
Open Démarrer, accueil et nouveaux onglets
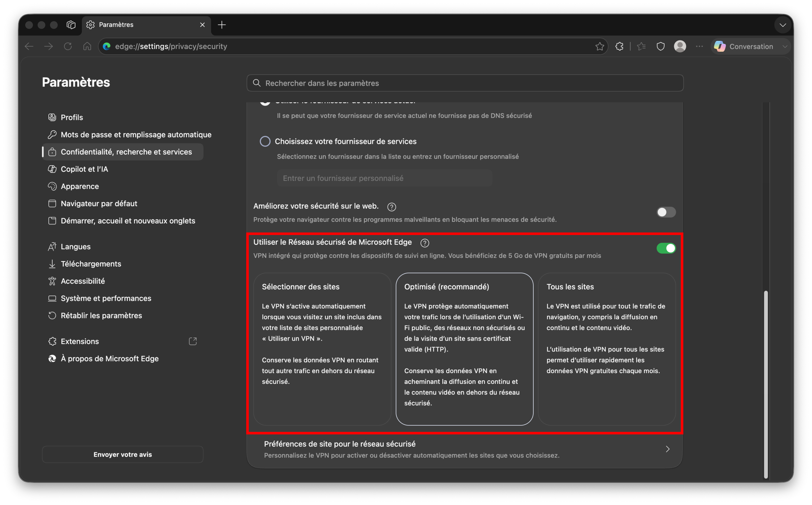122,221
